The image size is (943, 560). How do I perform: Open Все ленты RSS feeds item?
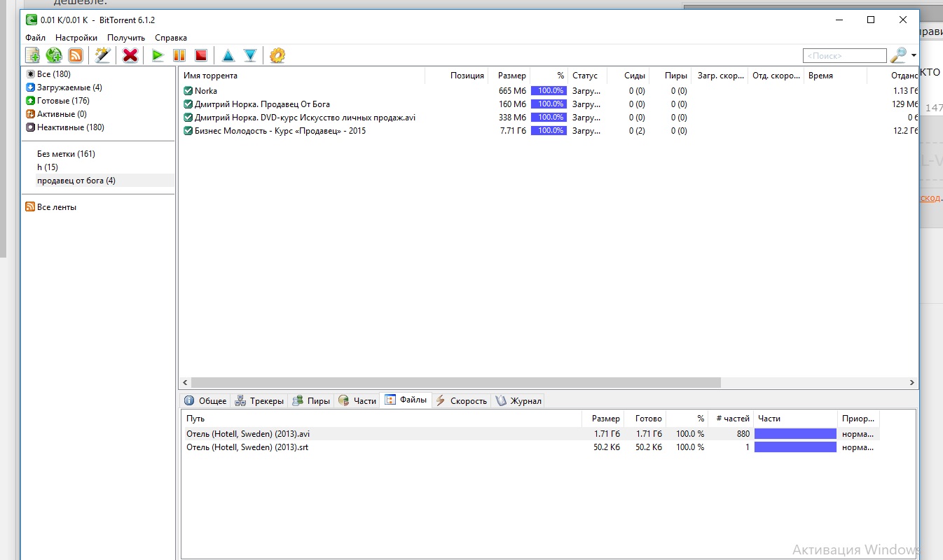click(x=56, y=207)
